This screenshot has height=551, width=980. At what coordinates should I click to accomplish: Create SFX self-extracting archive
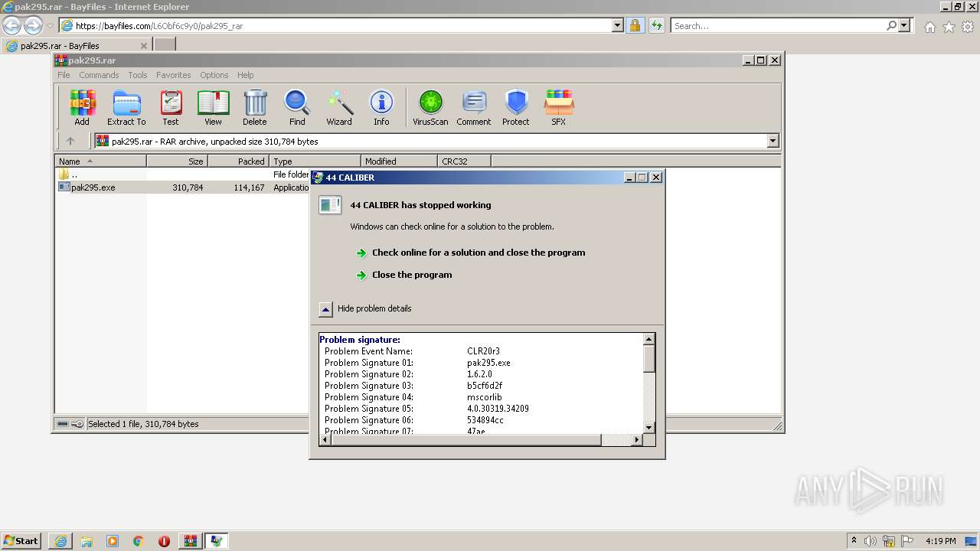[559, 107]
